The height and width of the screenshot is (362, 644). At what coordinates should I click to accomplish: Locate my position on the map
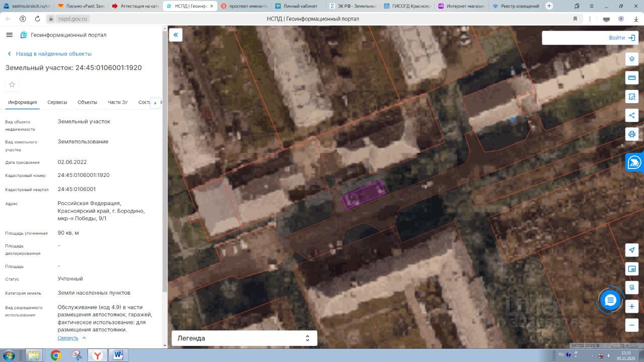coord(632,250)
